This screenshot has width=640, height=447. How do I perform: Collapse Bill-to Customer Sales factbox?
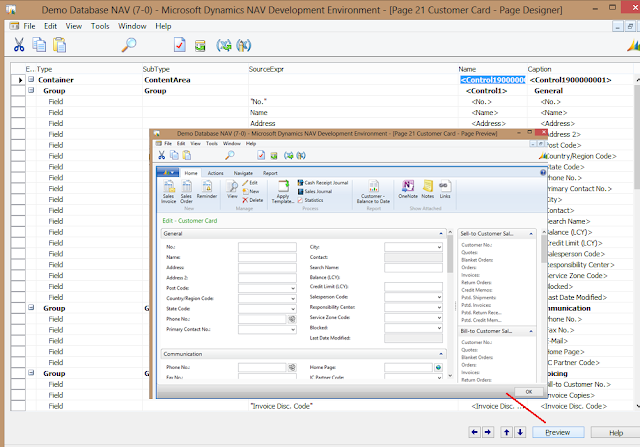point(531,331)
